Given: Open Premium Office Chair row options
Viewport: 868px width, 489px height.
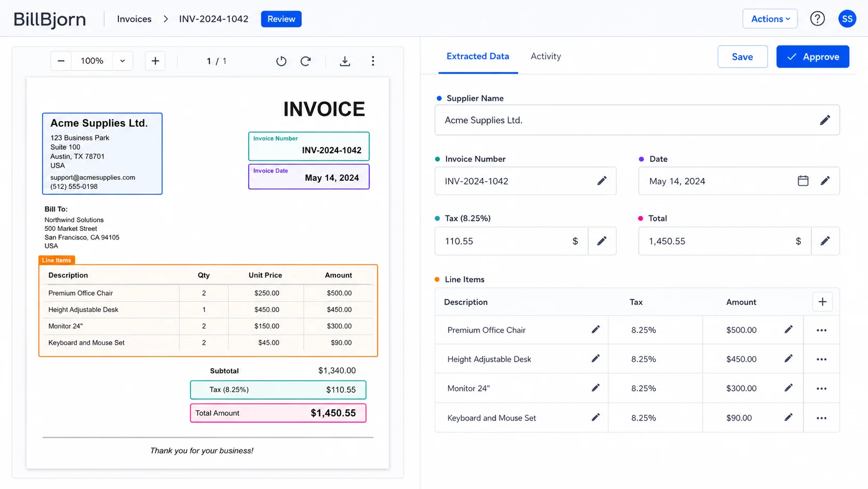Looking at the screenshot, I should coord(821,330).
